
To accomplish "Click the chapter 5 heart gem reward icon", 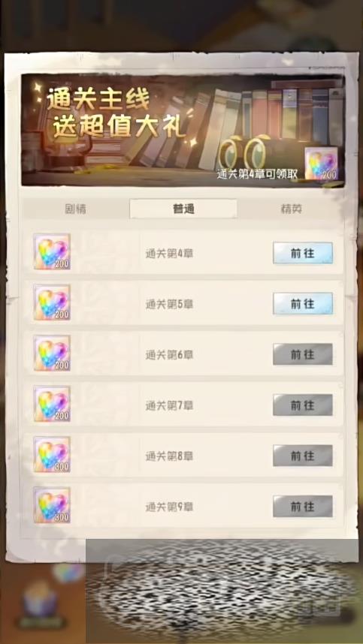I will pos(52,302).
